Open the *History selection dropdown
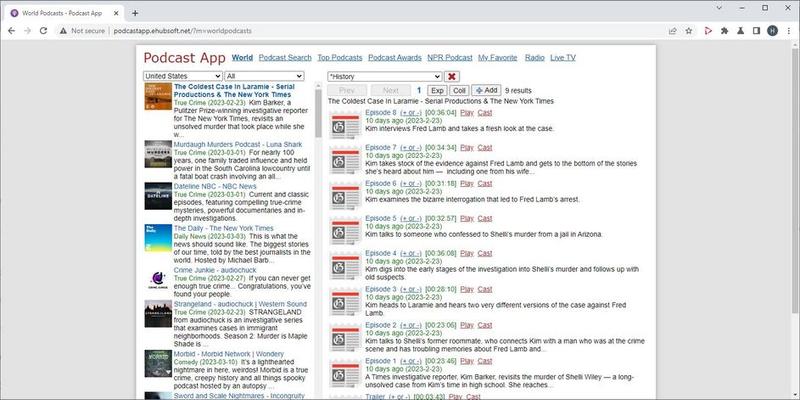The width and height of the screenshot is (800, 400). pos(385,77)
